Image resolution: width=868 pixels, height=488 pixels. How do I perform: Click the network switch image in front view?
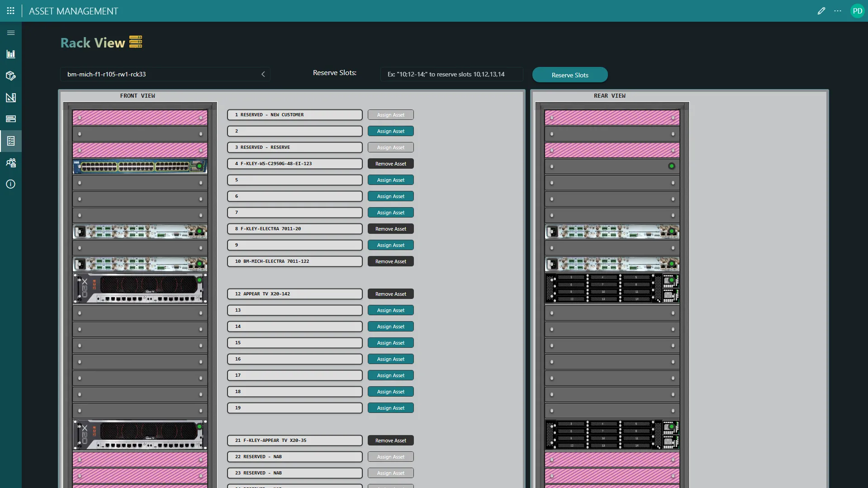pos(140,166)
